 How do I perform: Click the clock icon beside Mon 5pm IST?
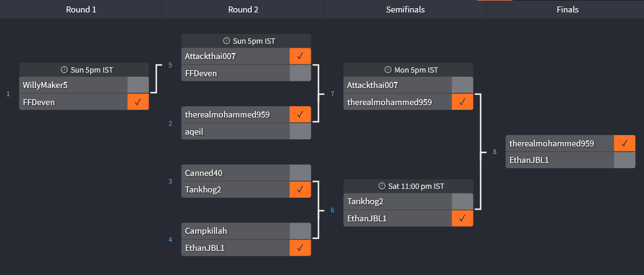click(388, 70)
